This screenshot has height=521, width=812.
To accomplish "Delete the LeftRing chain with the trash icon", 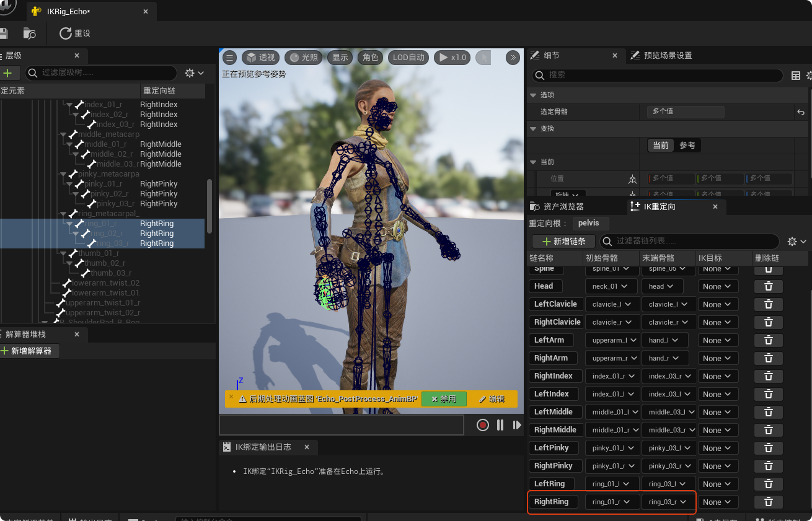I will 769,484.
